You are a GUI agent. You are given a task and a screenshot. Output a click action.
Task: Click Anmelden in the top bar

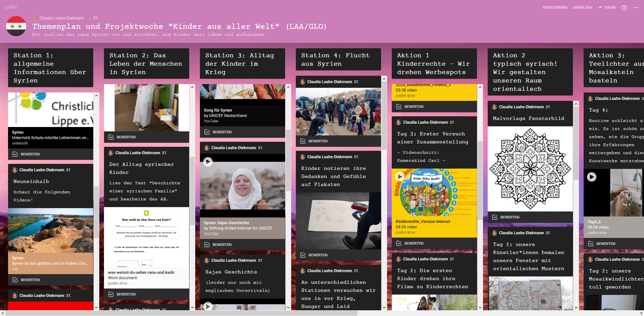coord(582,7)
